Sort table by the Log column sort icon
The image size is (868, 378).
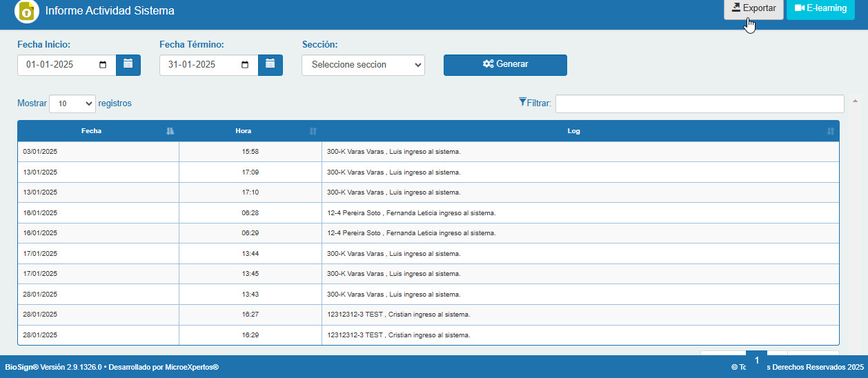[x=831, y=131]
